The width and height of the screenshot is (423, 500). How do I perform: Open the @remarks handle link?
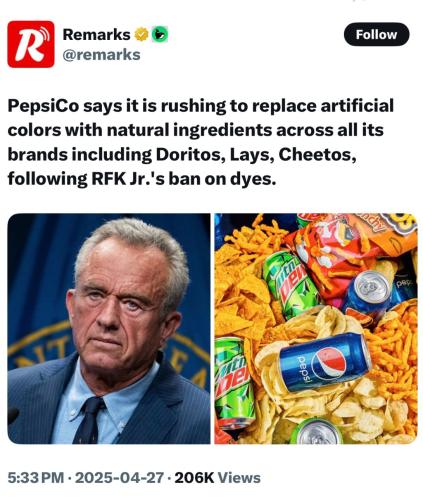coord(101,55)
